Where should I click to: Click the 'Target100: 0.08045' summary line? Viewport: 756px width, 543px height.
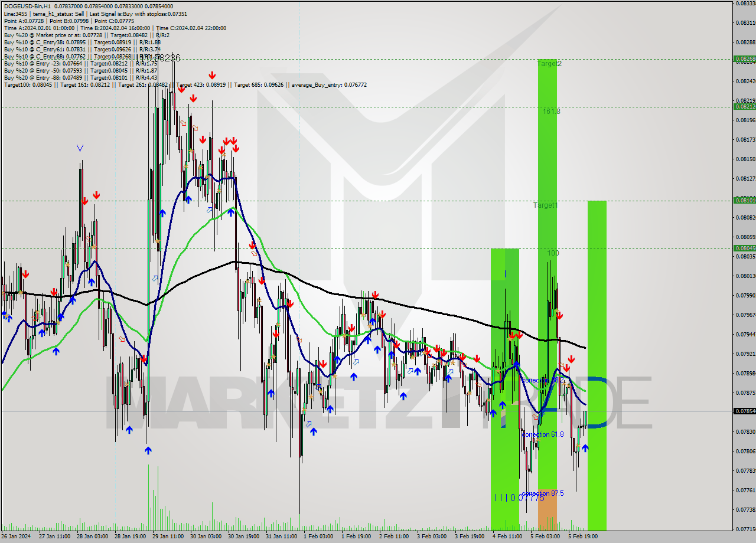(185, 85)
